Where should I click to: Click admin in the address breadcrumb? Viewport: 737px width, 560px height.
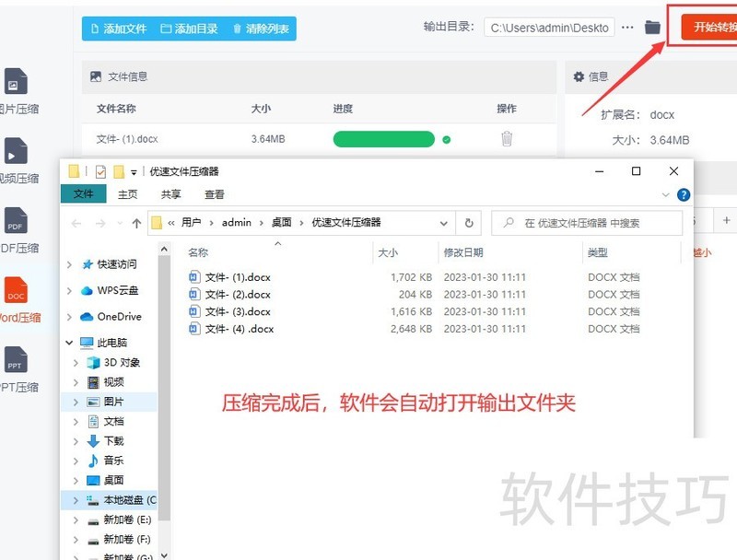[237, 222]
